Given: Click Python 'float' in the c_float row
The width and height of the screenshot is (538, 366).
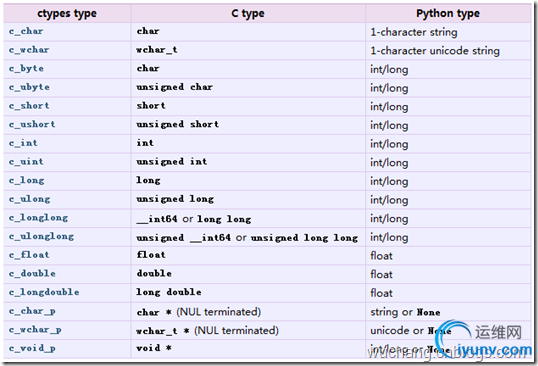Looking at the screenshot, I should click(382, 256).
